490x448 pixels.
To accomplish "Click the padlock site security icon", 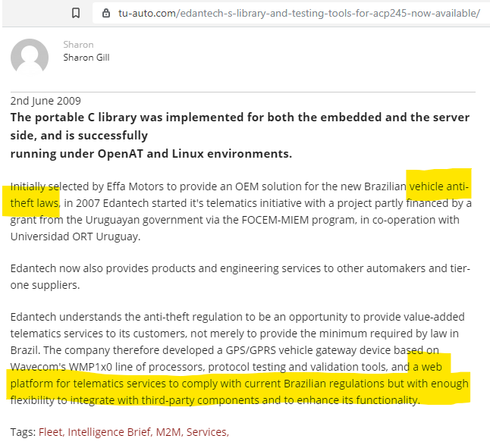I will pos(105,13).
